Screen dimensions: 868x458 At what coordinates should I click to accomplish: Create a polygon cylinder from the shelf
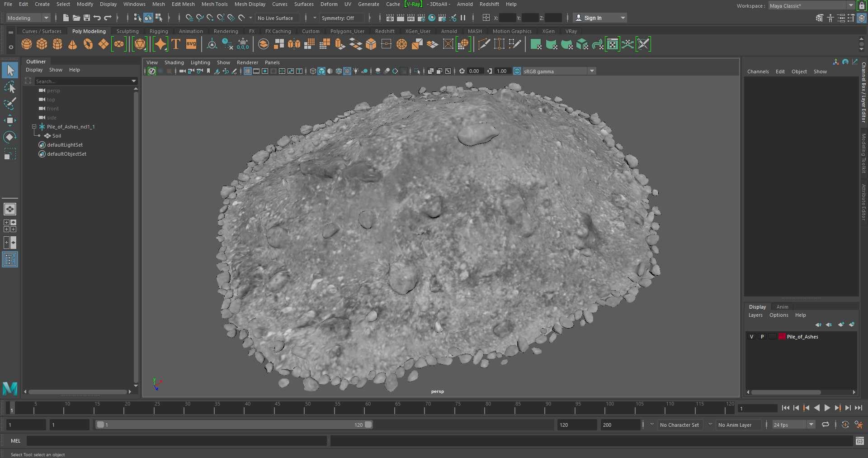coord(57,44)
